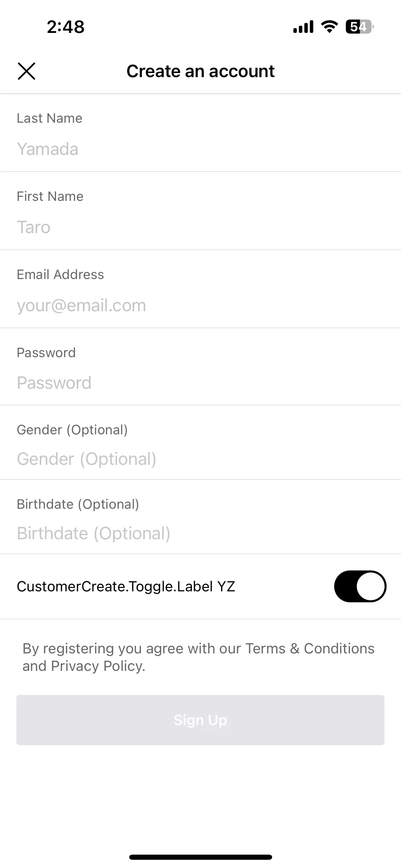Open the Terms & Conditions link
401x868 pixels.
click(310, 649)
